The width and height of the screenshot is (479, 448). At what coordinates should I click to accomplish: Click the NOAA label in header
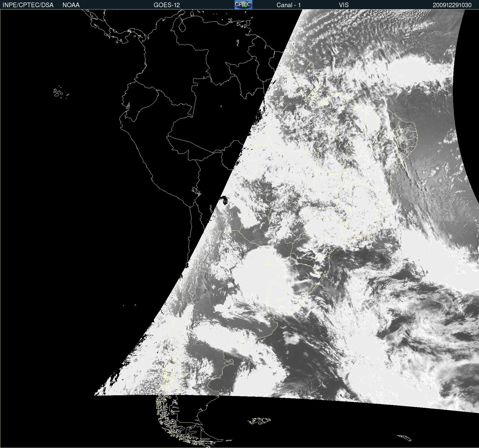coord(71,5)
